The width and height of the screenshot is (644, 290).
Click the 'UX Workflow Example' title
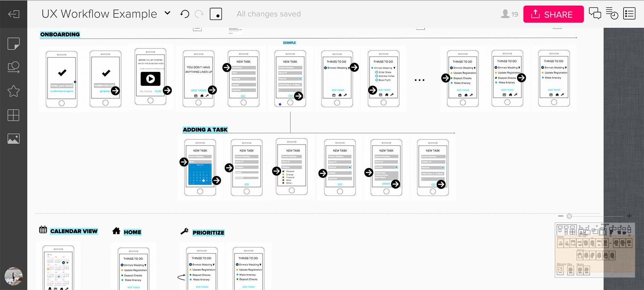(99, 14)
